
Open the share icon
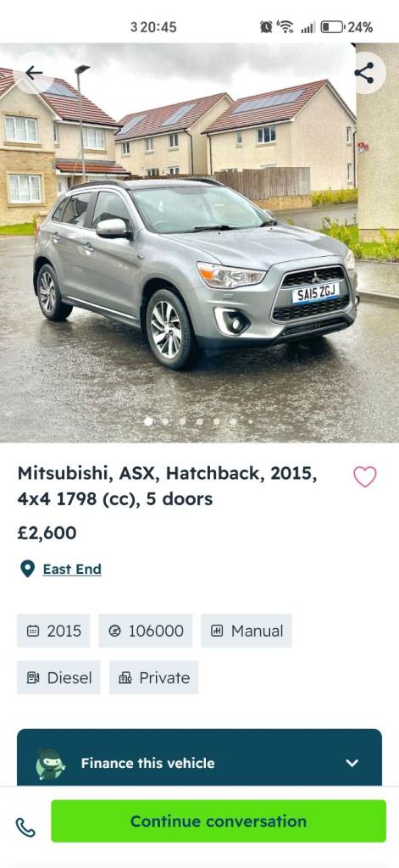coord(364,73)
